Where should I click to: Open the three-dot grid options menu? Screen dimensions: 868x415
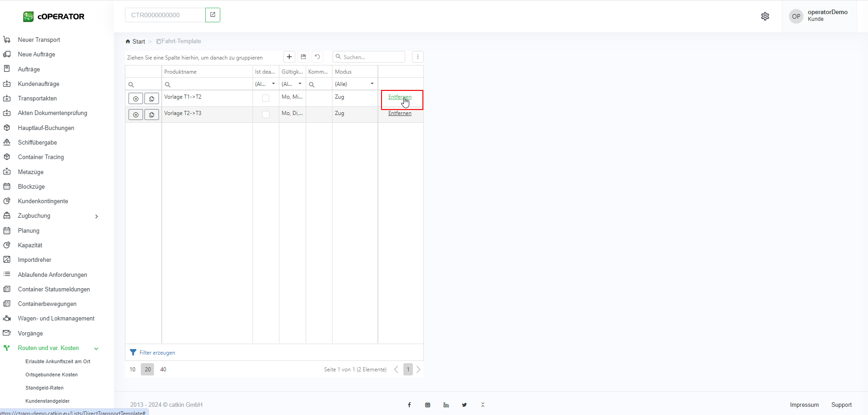(417, 57)
